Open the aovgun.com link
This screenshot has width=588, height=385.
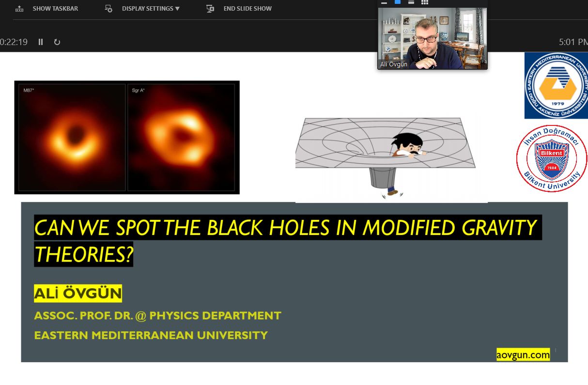click(x=523, y=354)
